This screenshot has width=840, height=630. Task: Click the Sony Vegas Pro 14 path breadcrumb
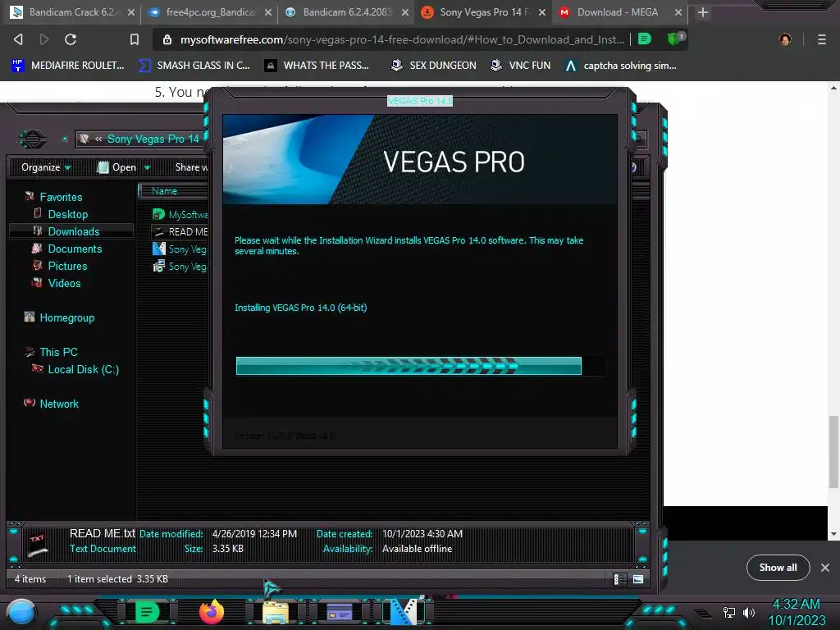coord(153,139)
